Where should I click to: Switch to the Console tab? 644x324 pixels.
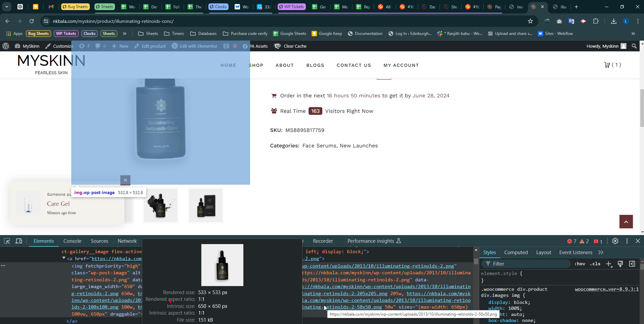click(72, 241)
